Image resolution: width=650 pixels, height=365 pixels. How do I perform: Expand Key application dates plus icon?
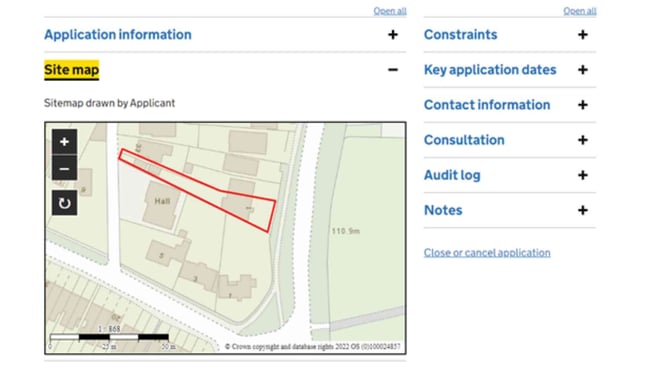[582, 70]
